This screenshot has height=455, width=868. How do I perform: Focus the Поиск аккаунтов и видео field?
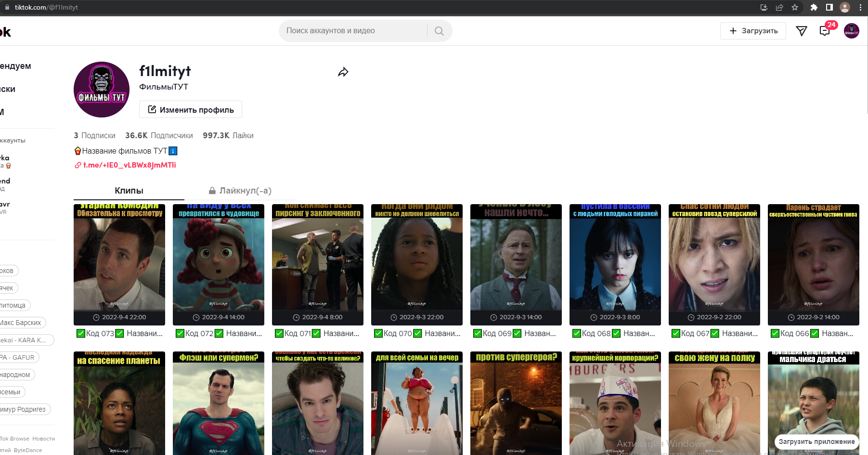tap(354, 31)
